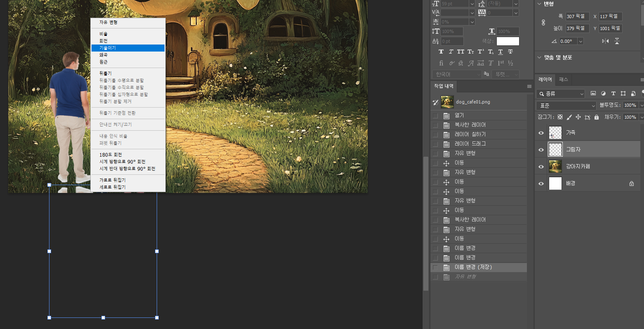
Task: Select the 강아지카페 layer thumbnail
Action: click(555, 167)
